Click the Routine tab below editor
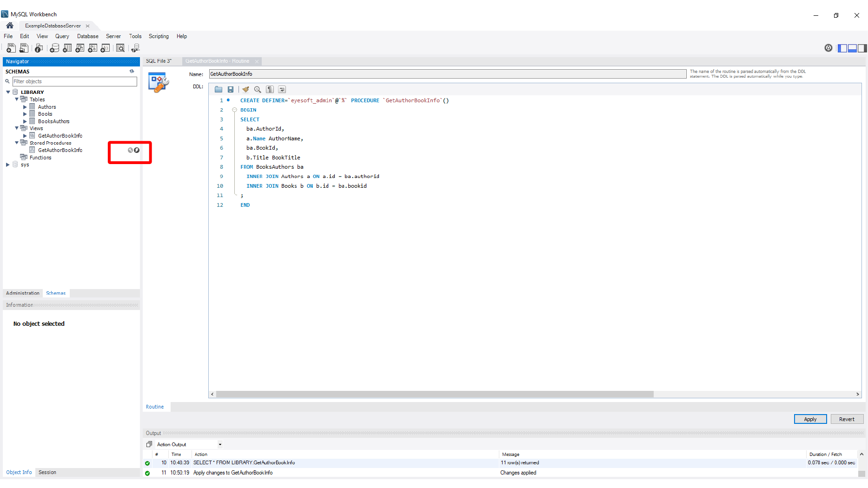Viewport: 868px width, 488px height. (x=155, y=407)
